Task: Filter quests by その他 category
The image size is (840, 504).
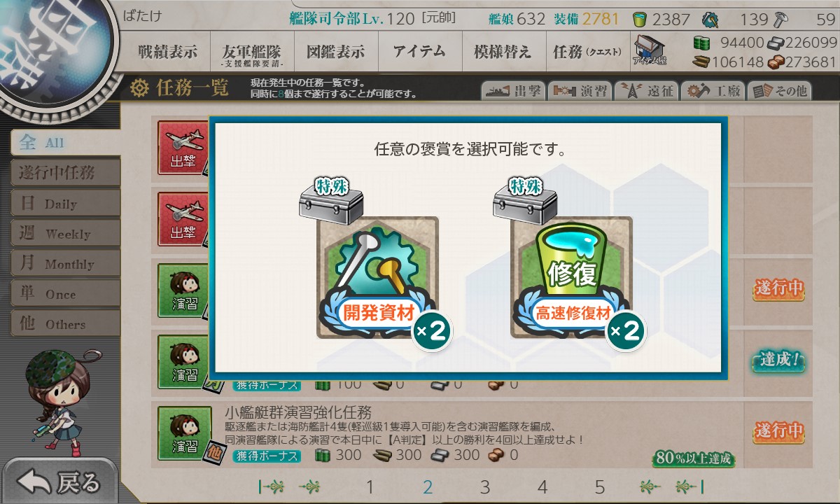Action: tap(778, 90)
